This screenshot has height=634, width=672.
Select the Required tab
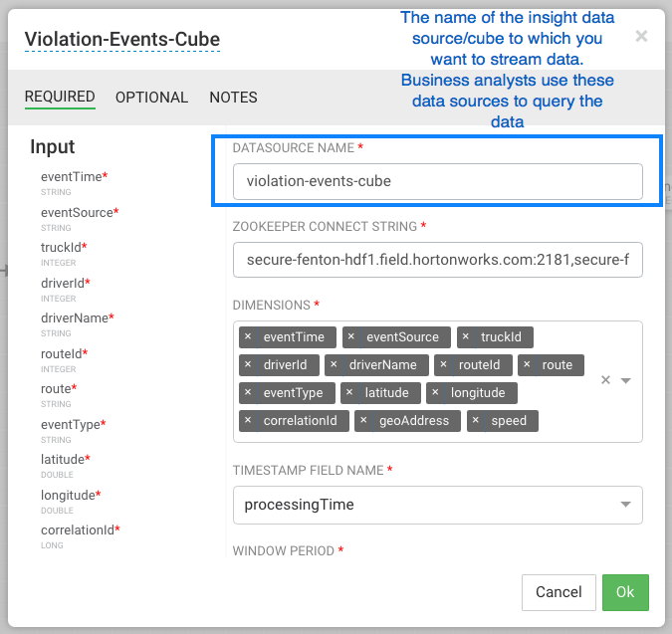pyautogui.click(x=60, y=98)
